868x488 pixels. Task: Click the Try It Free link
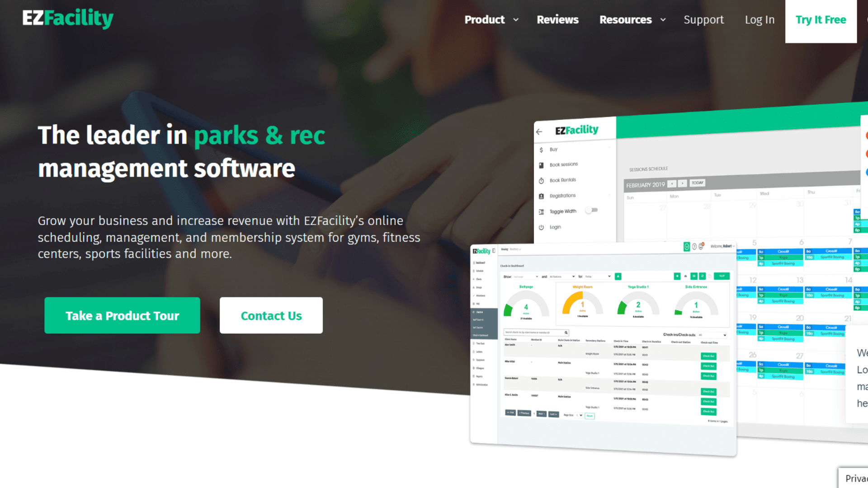click(x=821, y=19)
